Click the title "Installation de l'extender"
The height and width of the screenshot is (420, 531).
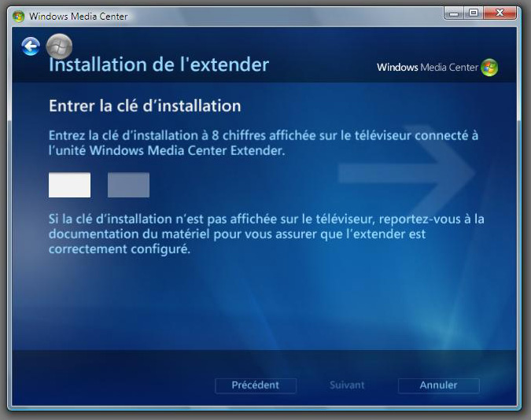click(159, 64)
